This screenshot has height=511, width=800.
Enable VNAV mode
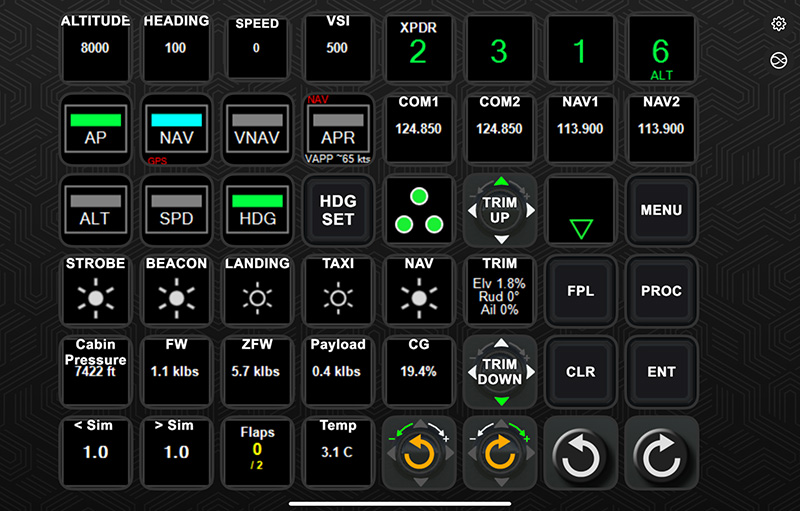[x=257, y=129]
